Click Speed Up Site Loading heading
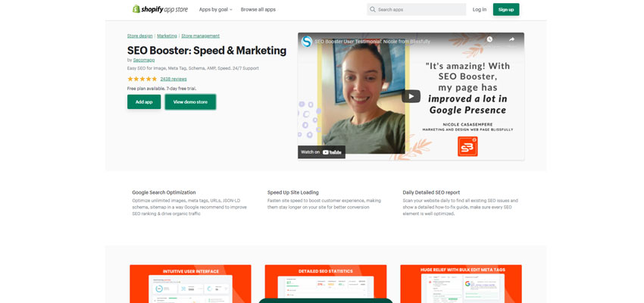Screen dimensions: 644x303 point(293,192)
